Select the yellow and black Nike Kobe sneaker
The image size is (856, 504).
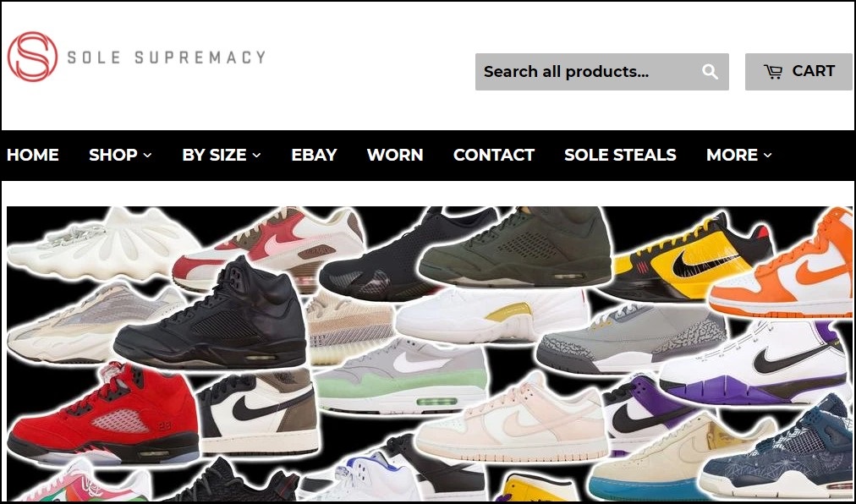click(x=689, y=256)
